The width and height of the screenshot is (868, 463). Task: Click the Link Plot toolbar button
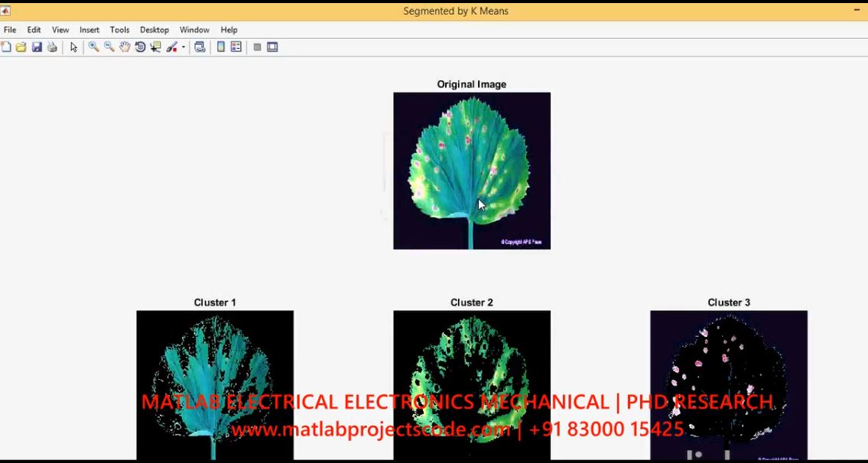click(200, 47)
